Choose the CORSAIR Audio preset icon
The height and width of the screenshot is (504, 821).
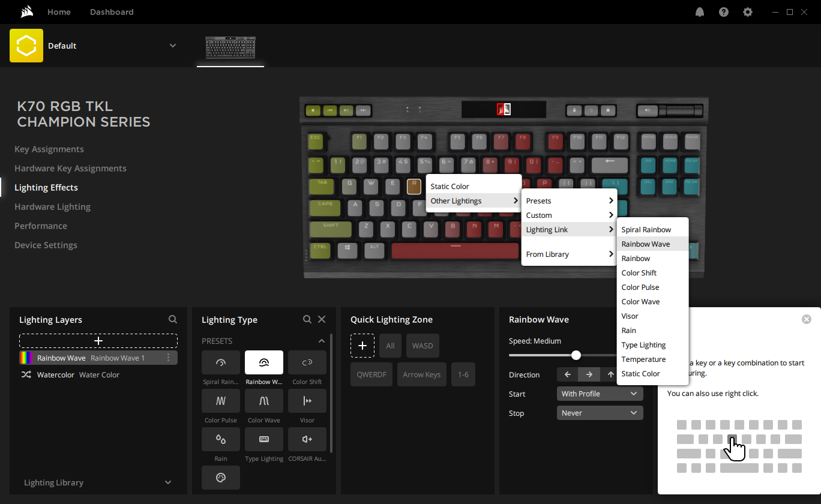click(307, 439)
